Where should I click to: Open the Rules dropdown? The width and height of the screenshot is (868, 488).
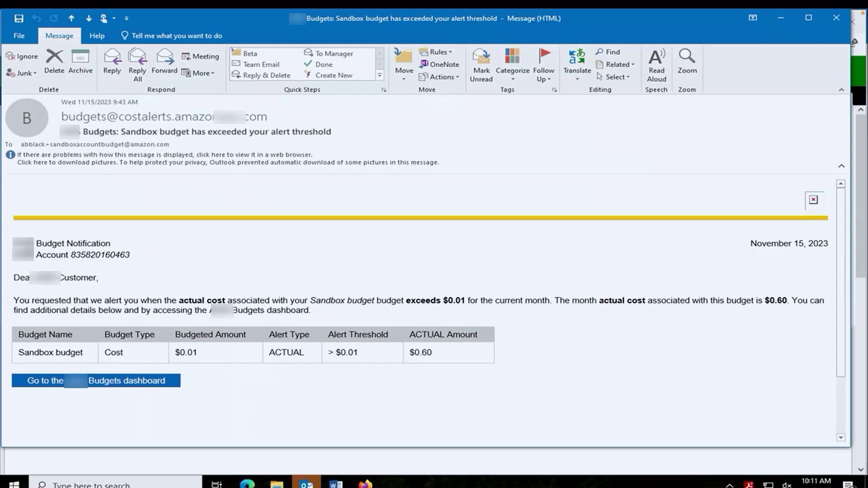point(435,52)
